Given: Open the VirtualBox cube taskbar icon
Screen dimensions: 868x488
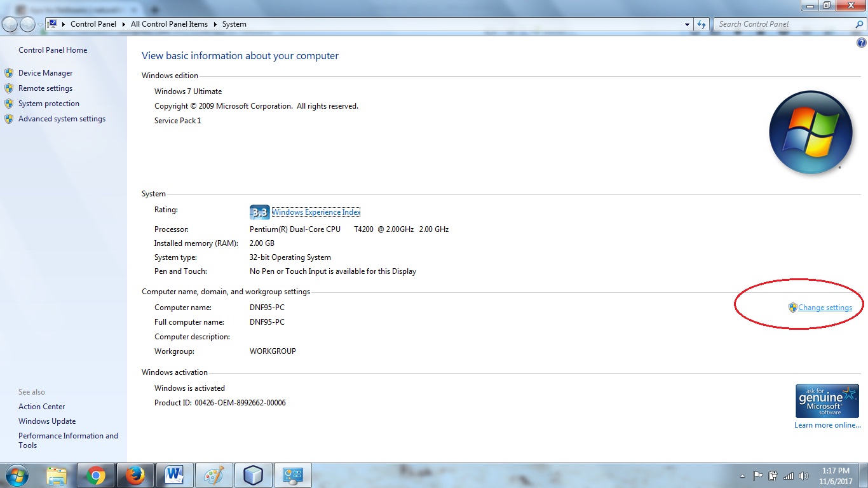Looking at the screenshot, I should point(253,475).
